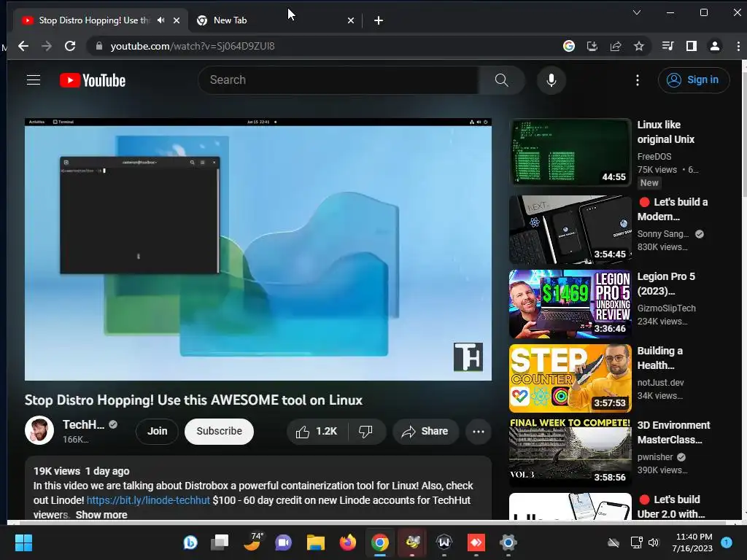This screenshot has height=560, width=747.
Task: Open media controls in Chrome toolbar
Action: pos(668,46)
